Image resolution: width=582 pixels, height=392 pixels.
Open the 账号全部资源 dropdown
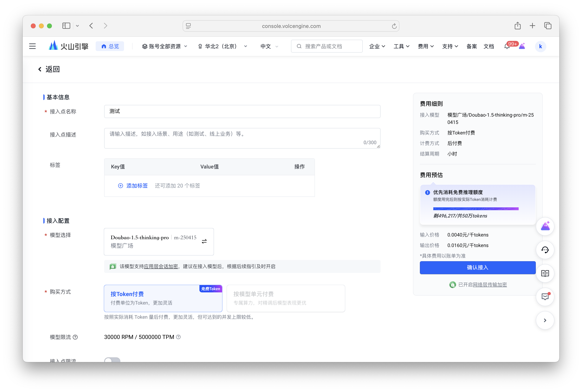(x=164, y=46)
